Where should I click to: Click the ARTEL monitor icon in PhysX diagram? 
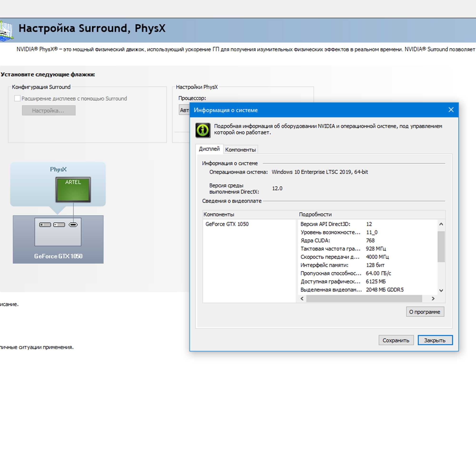pos(73,189)
